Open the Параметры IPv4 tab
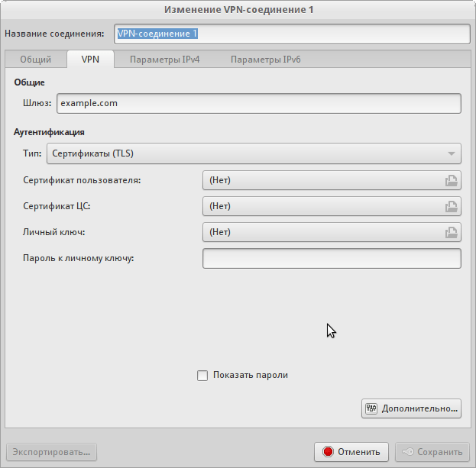The height and width of the screenshot is (468, 476). point(164,60)
